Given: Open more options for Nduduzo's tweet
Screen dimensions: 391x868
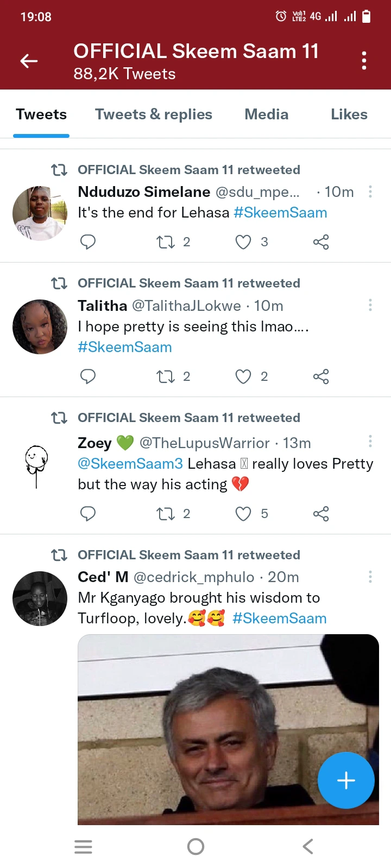Looking at the screenshot, I should click(x=370, y=192).
